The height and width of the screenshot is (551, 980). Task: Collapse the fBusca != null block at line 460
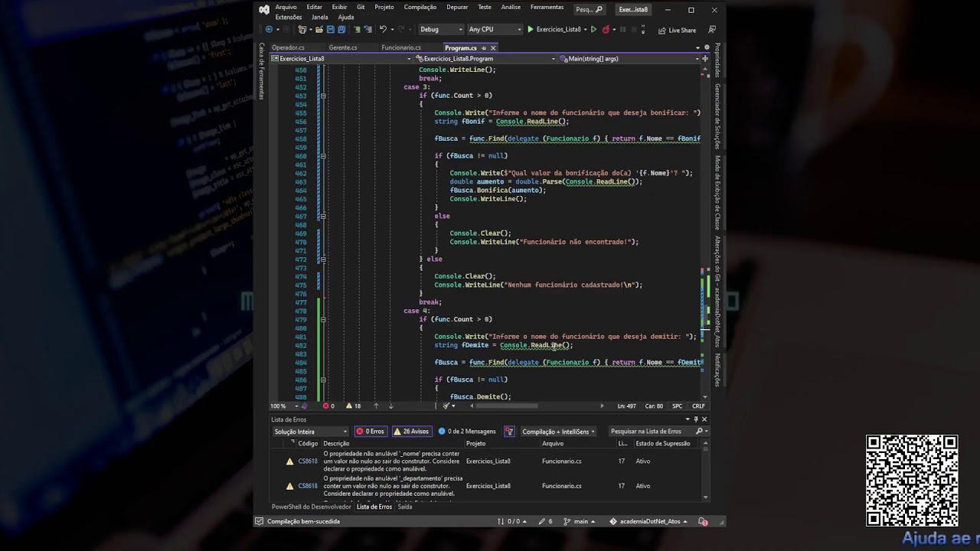323,156
